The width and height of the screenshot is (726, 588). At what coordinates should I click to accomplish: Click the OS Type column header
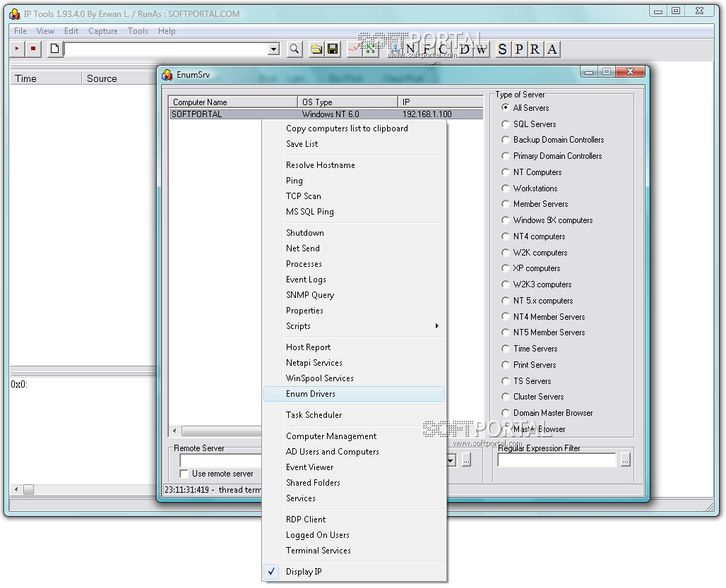pos(347,102)
